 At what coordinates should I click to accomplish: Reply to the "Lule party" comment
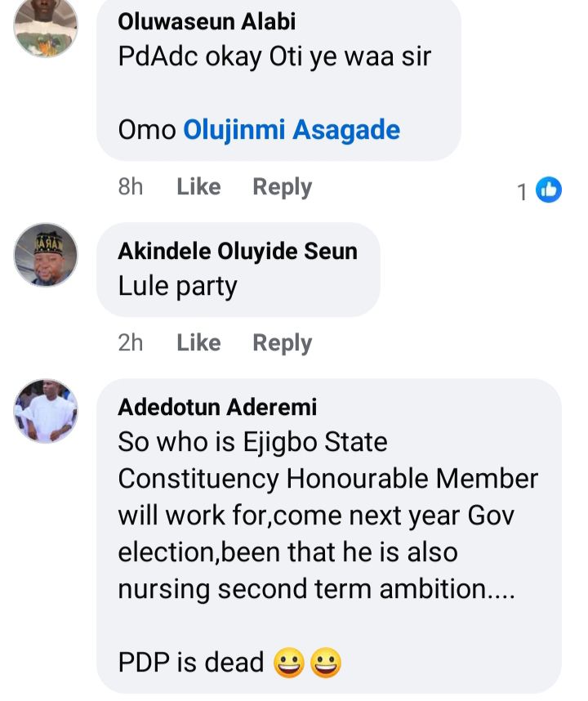(282, 342)
